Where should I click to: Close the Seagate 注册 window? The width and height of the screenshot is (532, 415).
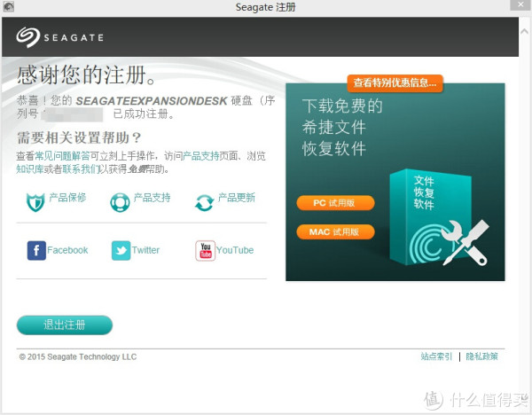(520, 4)
